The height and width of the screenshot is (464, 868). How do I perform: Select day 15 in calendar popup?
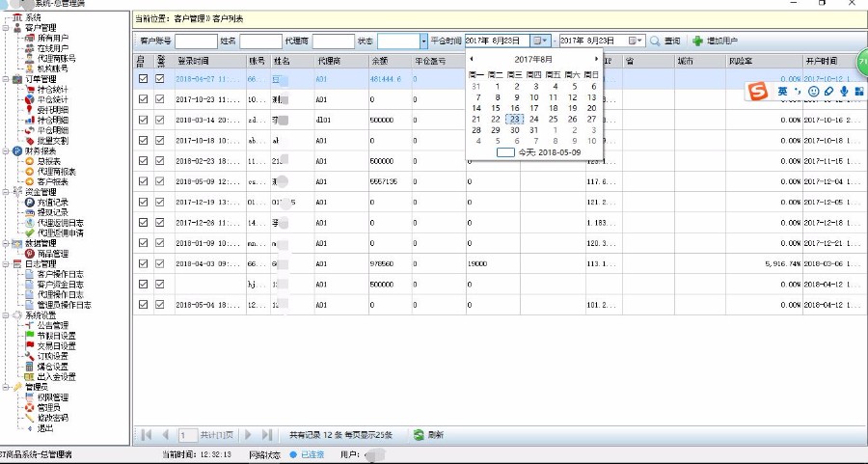496,108
